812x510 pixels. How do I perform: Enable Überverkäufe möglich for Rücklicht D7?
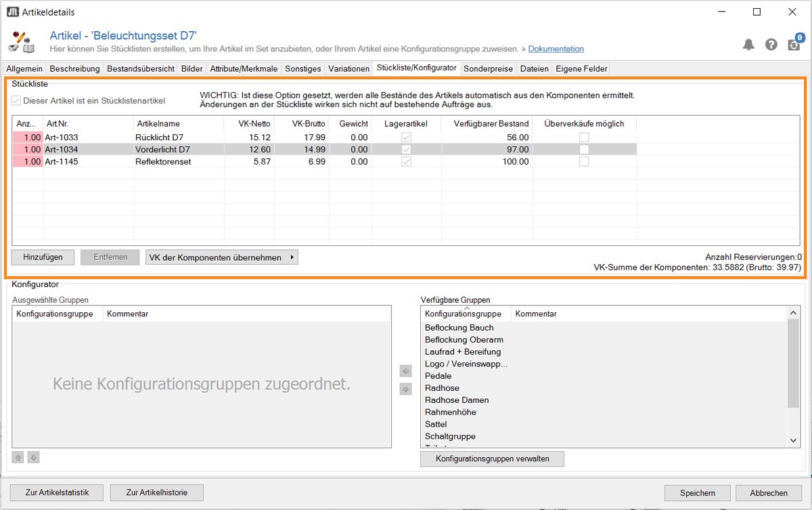pyautogui.click(x=584, y=137)
